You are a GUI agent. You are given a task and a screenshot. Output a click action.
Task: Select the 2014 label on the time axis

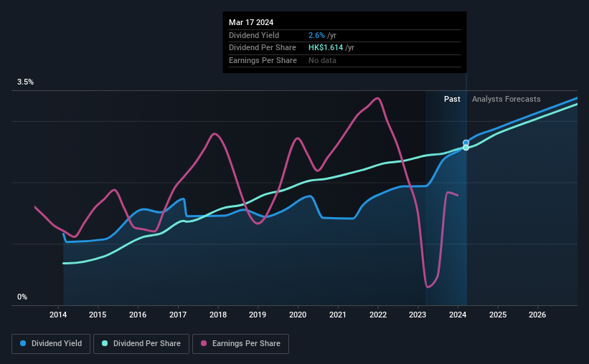click(x=58, y=315)
